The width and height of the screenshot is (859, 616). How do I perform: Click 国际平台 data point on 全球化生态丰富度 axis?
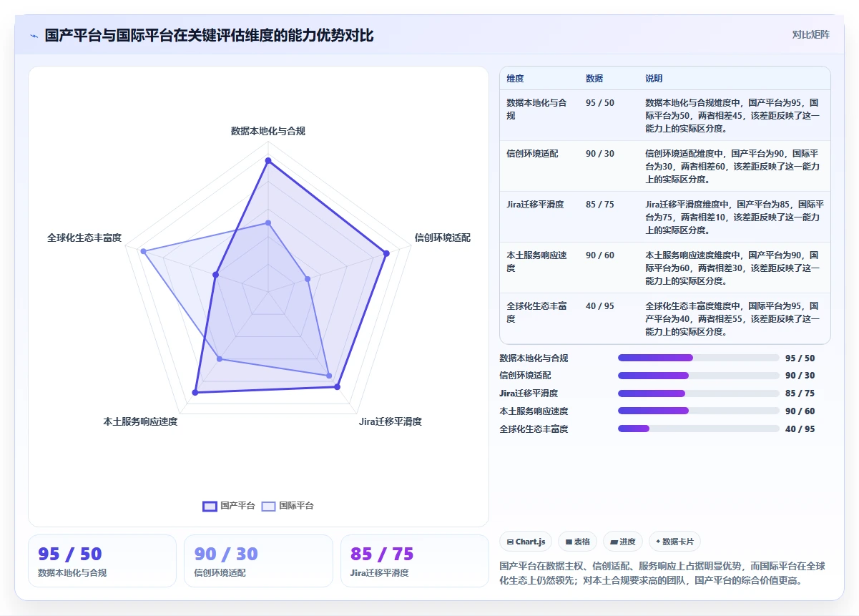[143, 251]
